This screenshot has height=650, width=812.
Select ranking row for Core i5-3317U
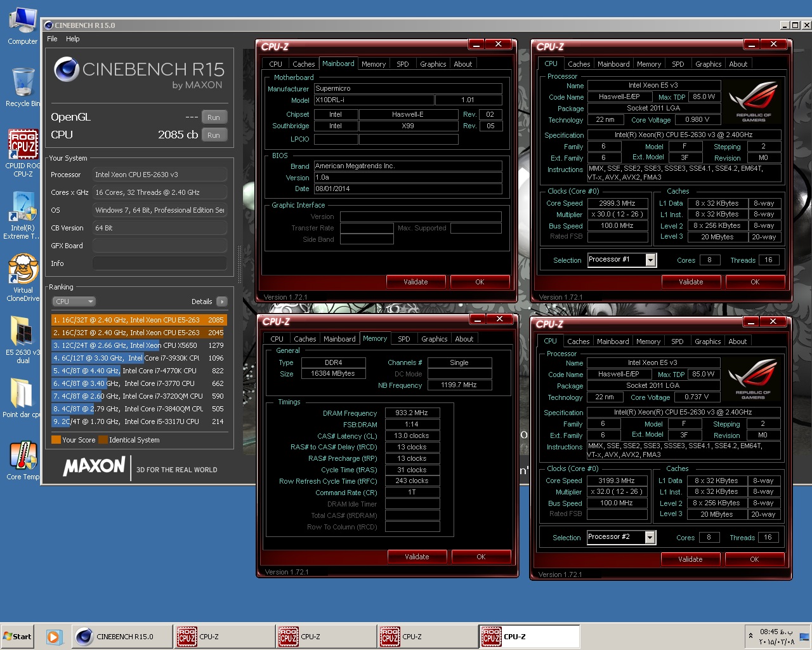(139, 421)
